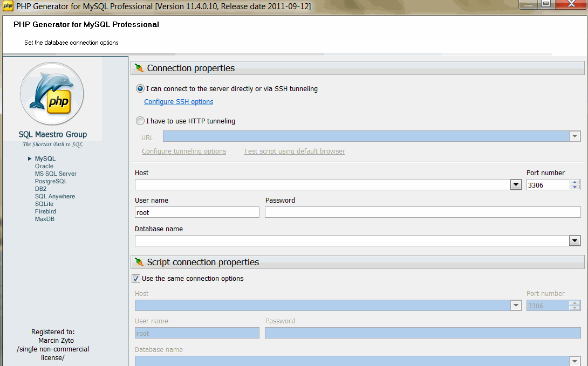Image resolution: width=588 pixels, height=366 pixels.
Task: Click the Connection properties header icon
Action: [139, 68]
